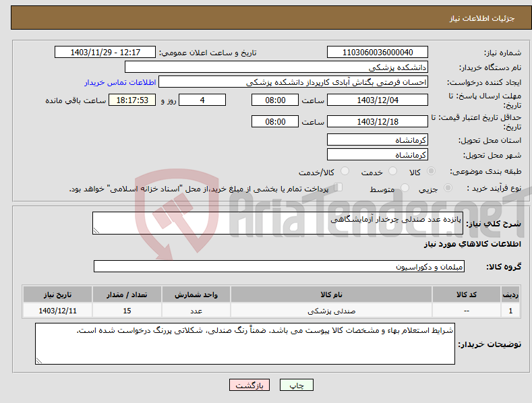The image size is (532, 403).
Task: Click the بازگشت back button
Action: point(249,385)
